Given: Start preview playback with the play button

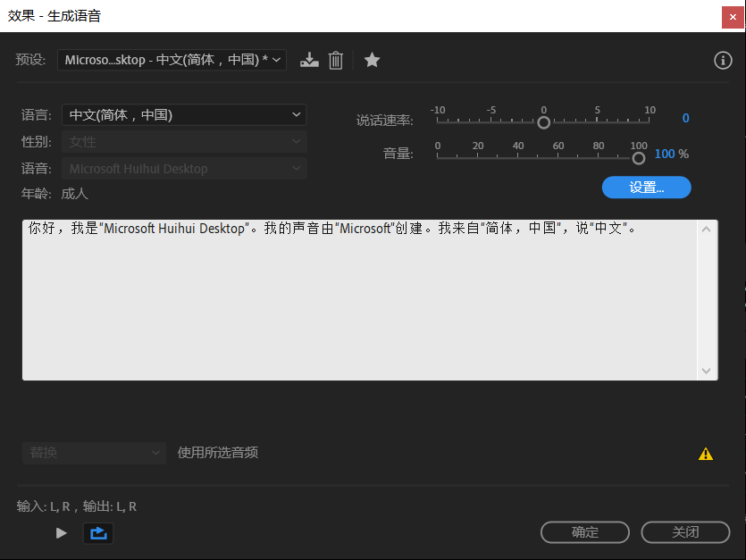Looking at the screenshot, I should tap(61, 533).
